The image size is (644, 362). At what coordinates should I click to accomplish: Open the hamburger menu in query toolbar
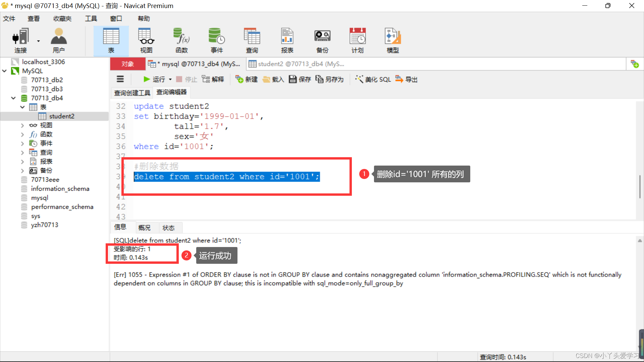(x=120, y=79)
